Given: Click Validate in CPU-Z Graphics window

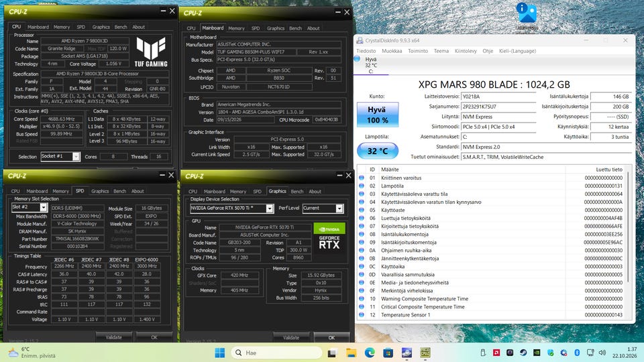Looking at the screenshot, I should tap(291, 337).
